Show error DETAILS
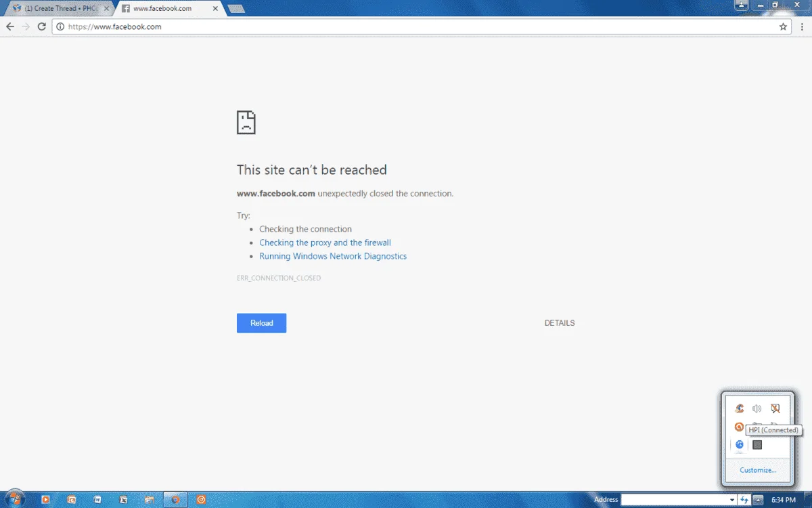The height and width of the screenshot is (508, 812). (x=560, y=323)
